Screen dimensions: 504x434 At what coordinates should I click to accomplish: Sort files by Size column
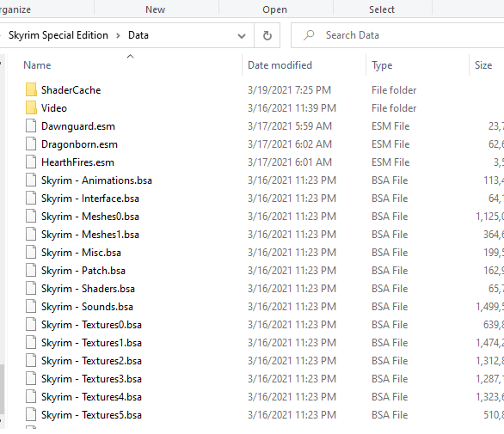click(x=483, y=65)
